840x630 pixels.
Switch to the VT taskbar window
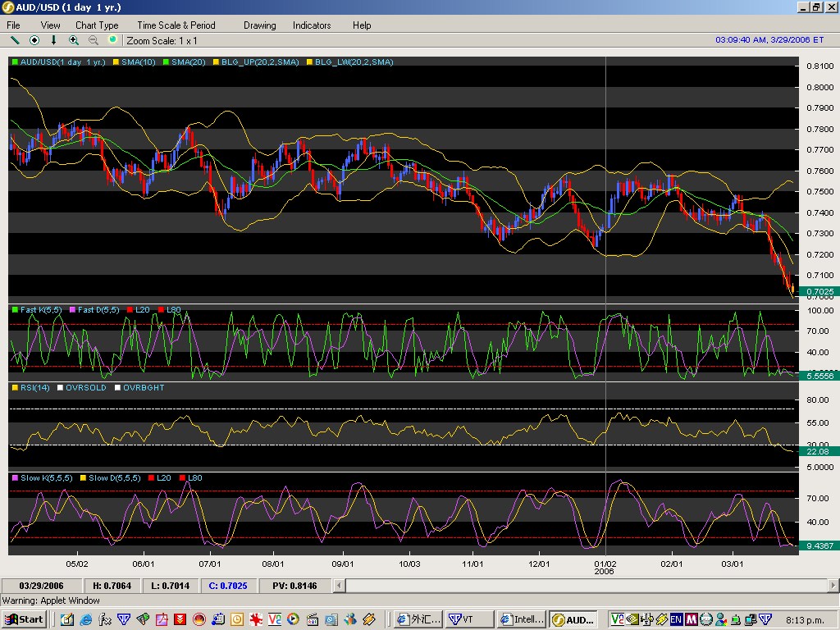point(468,619)
